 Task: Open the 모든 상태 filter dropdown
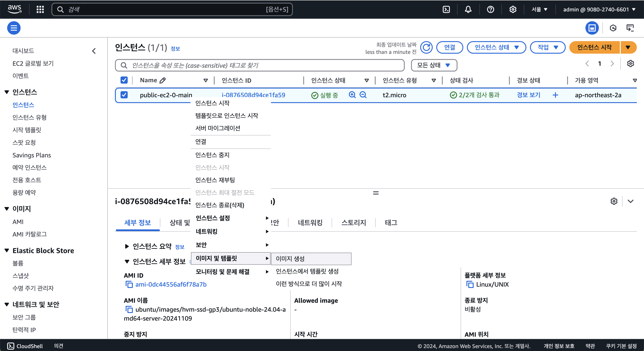pyautogui.click(x=434, y=65)
